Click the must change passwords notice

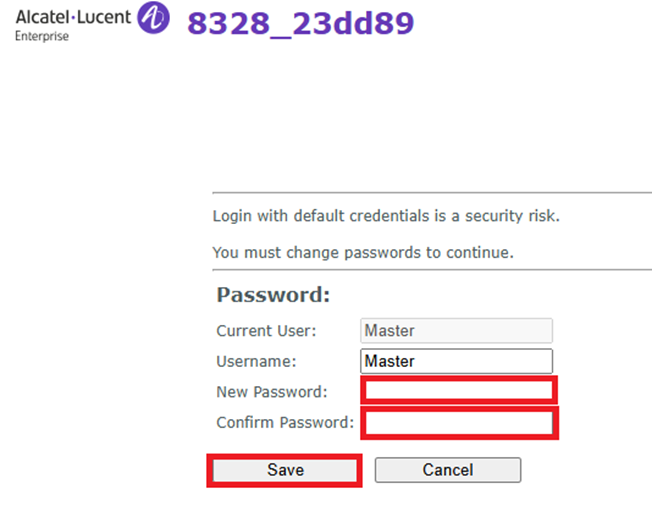pos(363,252)
